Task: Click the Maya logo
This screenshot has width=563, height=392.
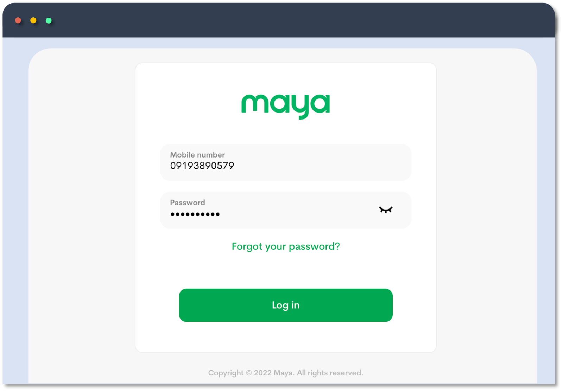Action: [285, 104]
